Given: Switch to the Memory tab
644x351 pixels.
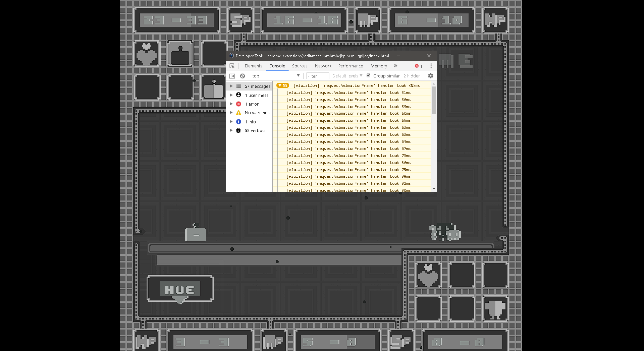Looking at the screenshot, I should 379,66.
